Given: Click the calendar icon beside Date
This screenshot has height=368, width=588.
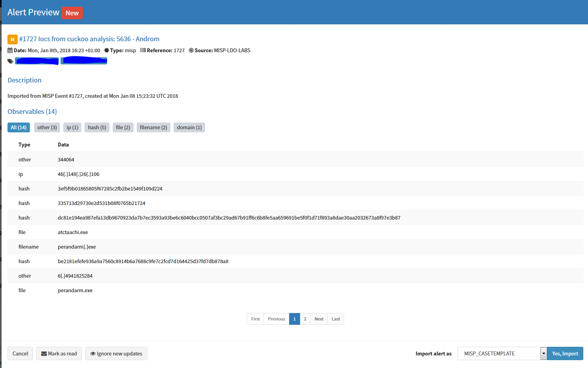Looking at the screenshot, I should [x=9, y=50].
